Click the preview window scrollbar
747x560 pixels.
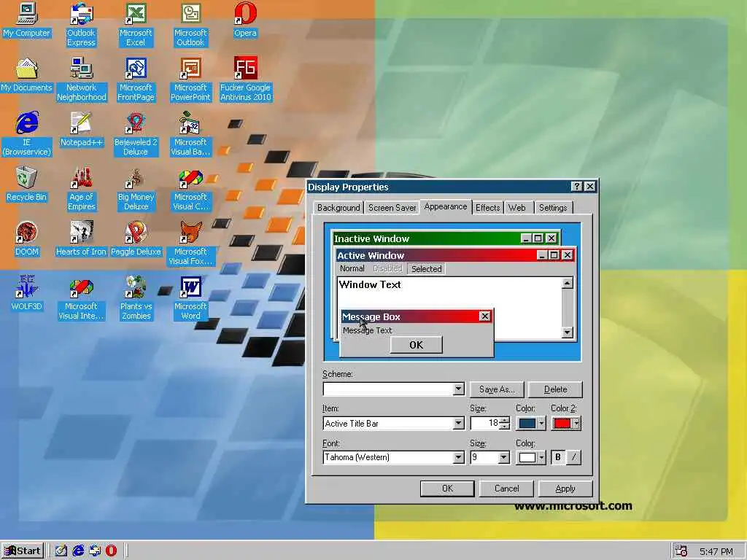tap(567, 308)
